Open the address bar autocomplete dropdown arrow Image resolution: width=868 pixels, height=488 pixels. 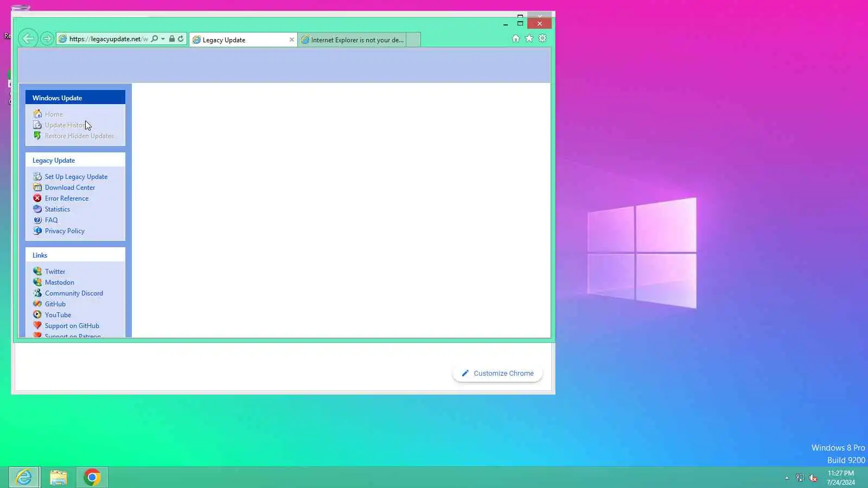point(163,39)
